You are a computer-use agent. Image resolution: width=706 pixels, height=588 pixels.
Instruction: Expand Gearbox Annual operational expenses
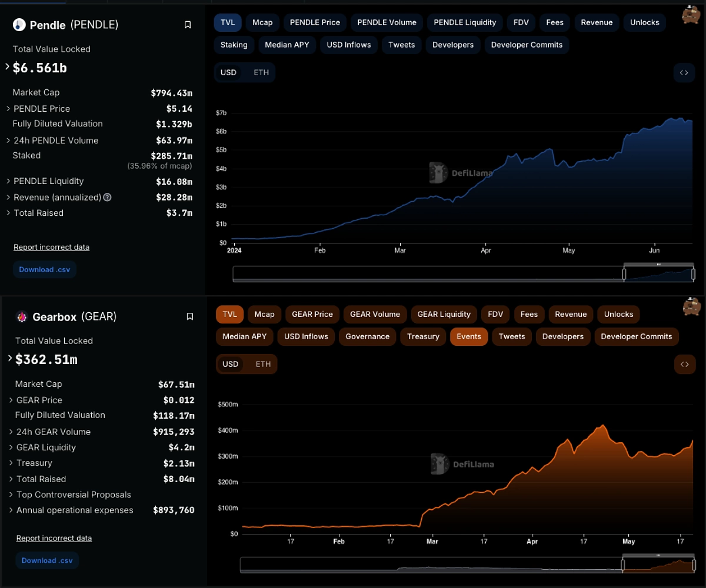point(11,510)
